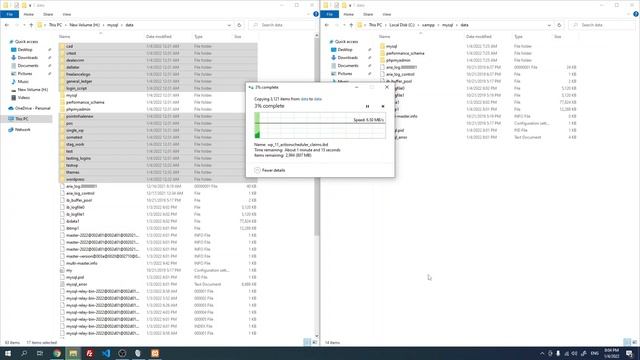Open New Volume (H:) in left sidebar
The image size is (640, 360).
(32, 89)
